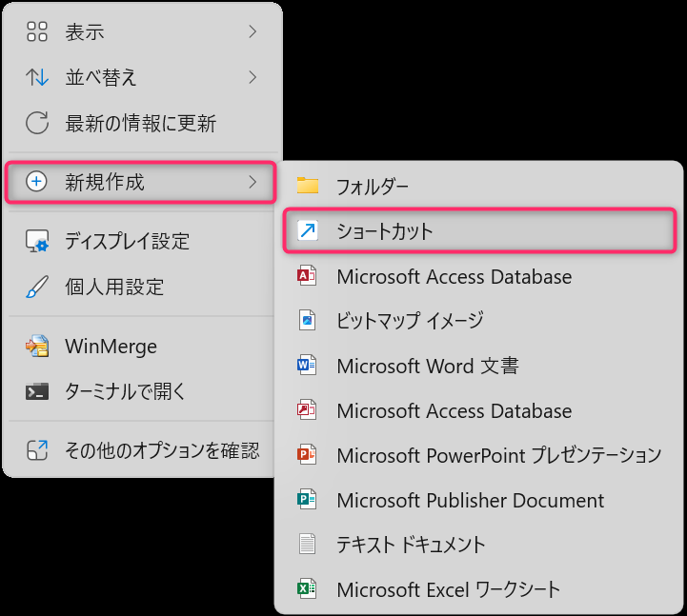Click the その他のオプションを確認 share icon
The image size is (687, 616).
(x=37, y=450)
